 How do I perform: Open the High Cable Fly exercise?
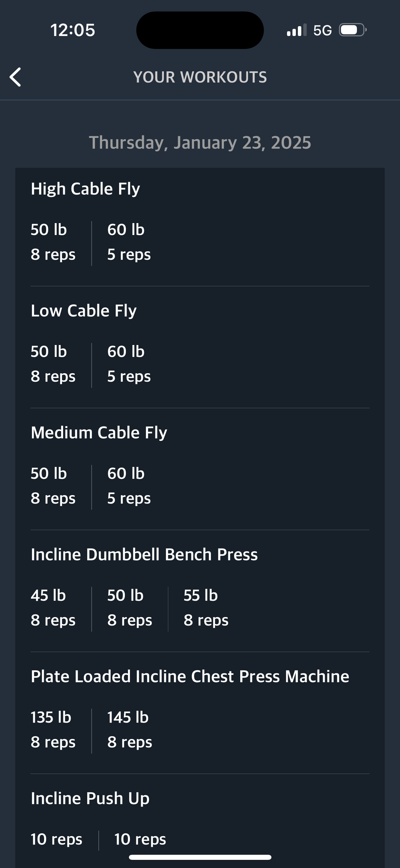point(85,189)
